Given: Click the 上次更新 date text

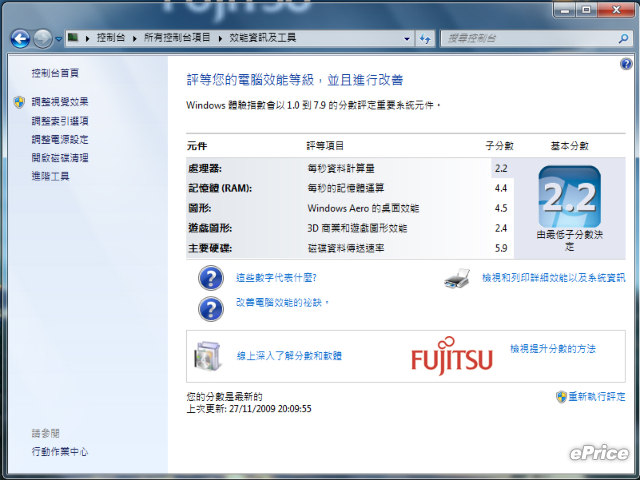Looking at the screenshot, I should tap(249, 409).
